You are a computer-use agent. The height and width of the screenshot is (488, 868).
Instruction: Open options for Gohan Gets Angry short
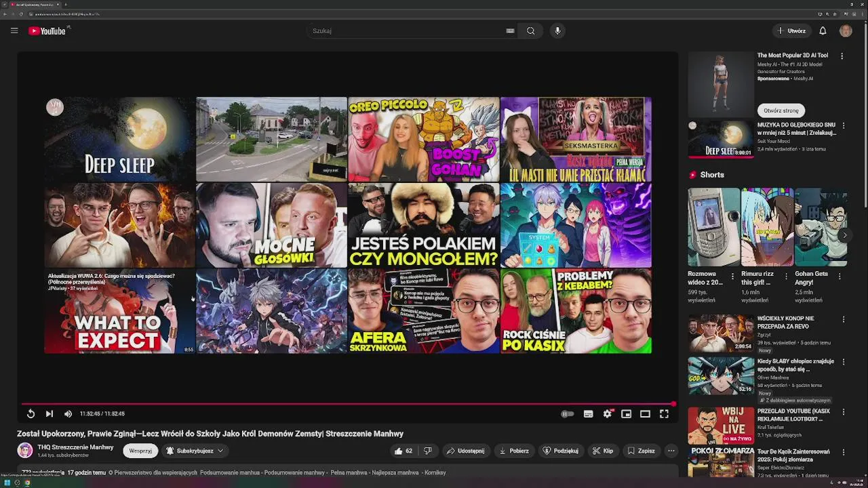[x=840, y=276]
